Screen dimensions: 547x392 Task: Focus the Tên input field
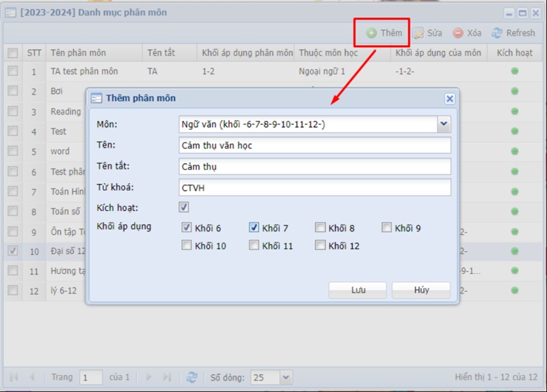coord(315,145)
